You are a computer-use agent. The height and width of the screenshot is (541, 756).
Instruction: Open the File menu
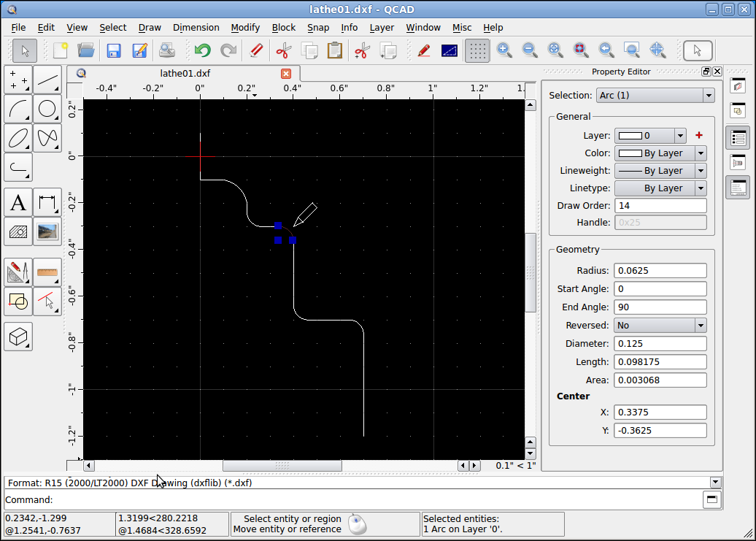pos(18,28)
